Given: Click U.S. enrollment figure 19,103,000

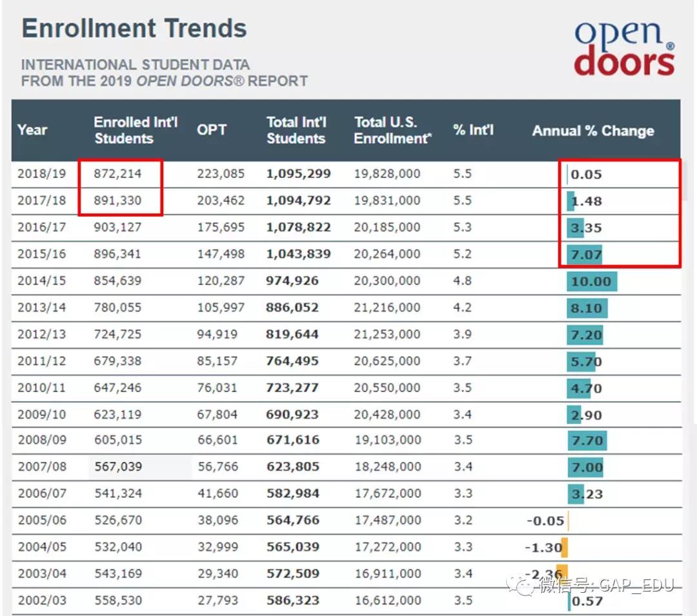Looking at the screenshot, I should pyautogui.click(x=388, y=440).
